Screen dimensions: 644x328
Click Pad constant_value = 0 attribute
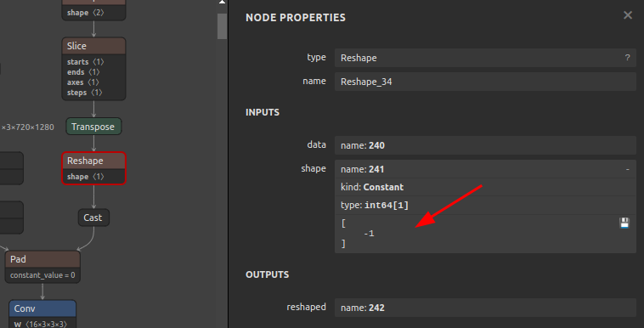(x=42, y=275)
